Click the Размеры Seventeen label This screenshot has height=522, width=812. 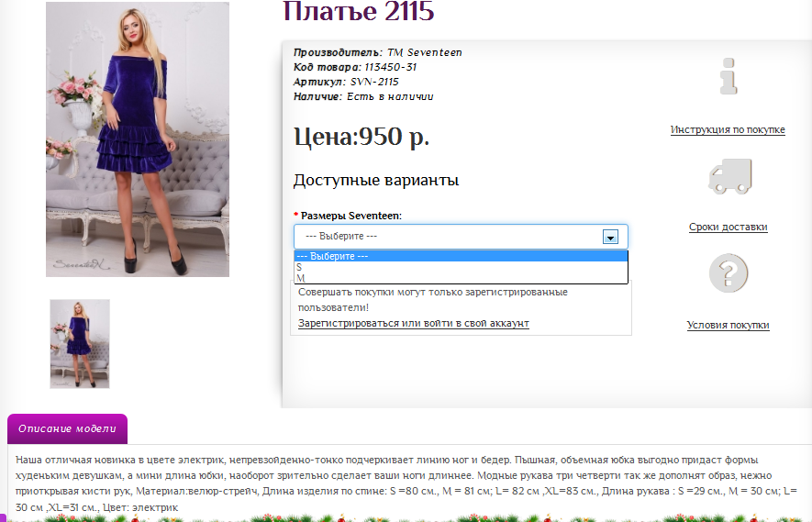coord(351,216)
